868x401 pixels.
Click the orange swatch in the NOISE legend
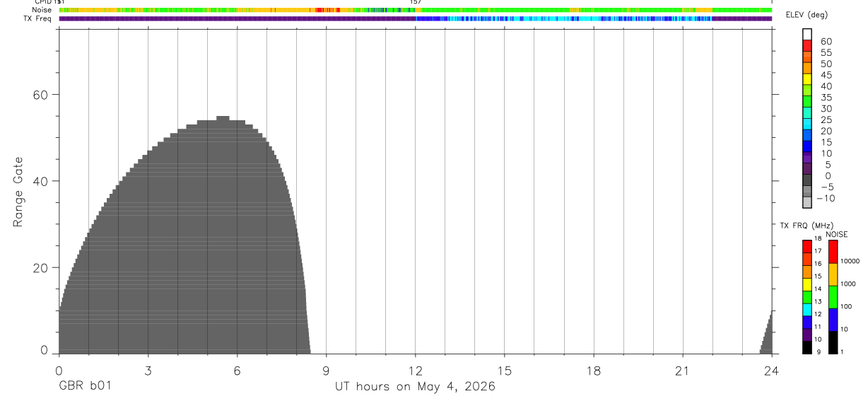pyautogui.click(x=833, y=274)
